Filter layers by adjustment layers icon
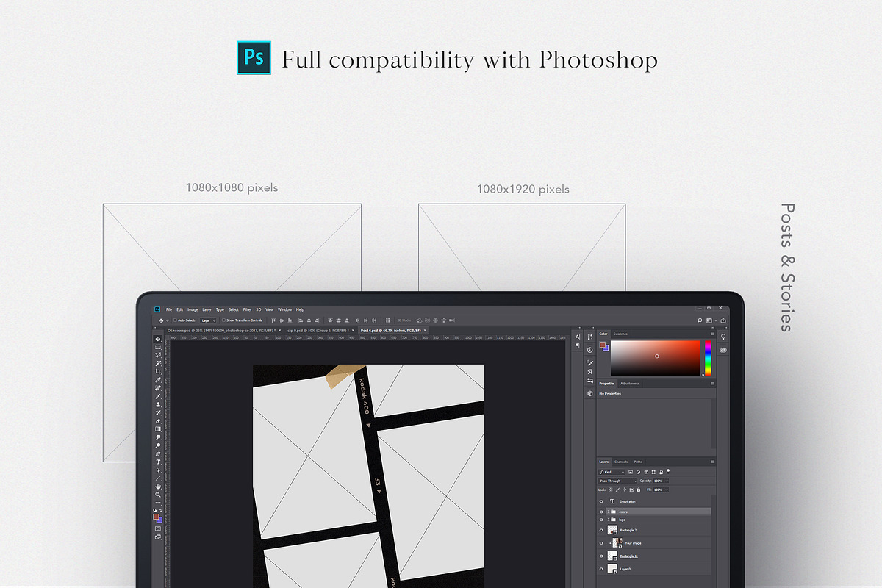 click(x=638, y=472)
